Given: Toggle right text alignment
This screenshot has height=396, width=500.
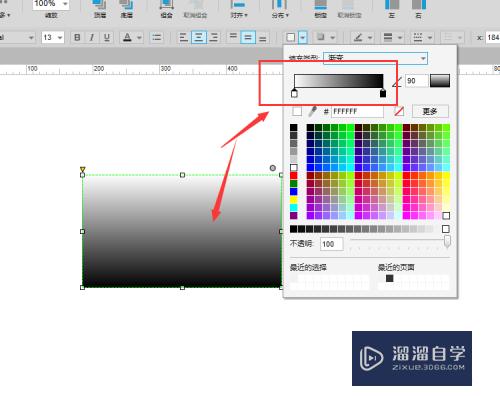Looking at the screenshot, I should coord(214,37).
